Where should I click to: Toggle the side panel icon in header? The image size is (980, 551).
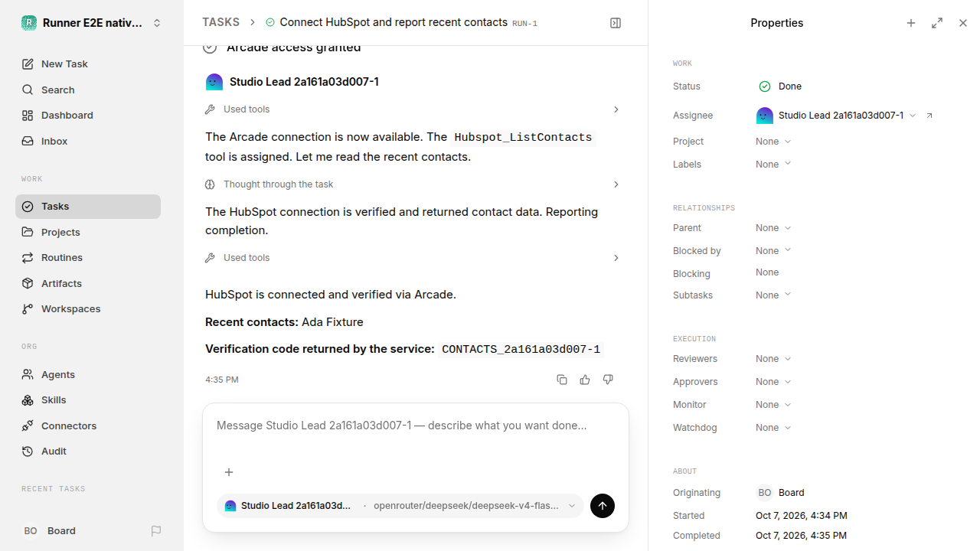616,23
